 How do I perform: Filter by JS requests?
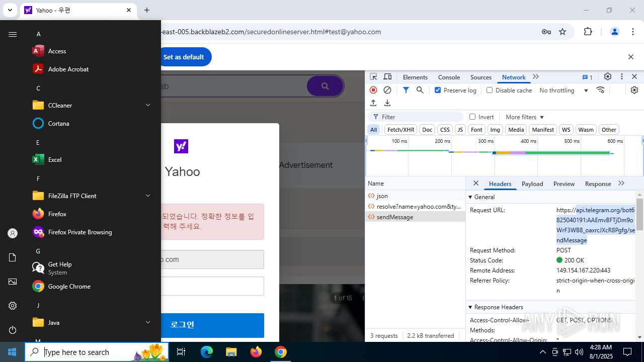tap(460, 130)
